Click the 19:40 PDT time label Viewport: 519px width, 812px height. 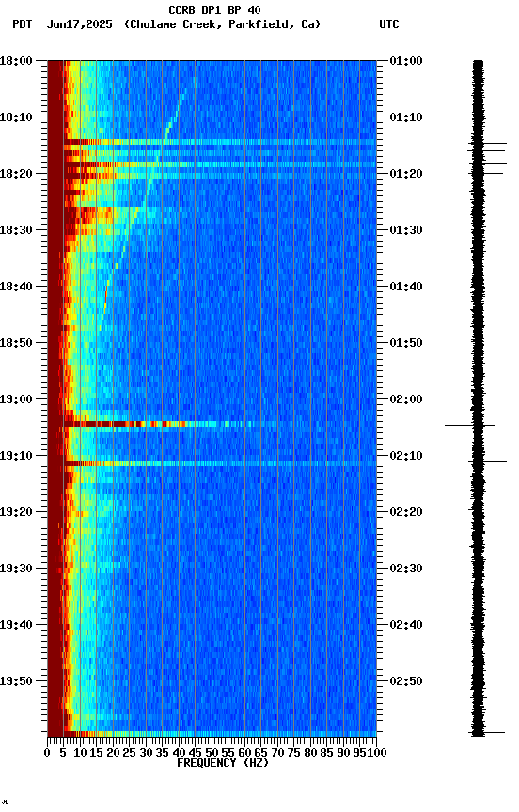[16, 626]
